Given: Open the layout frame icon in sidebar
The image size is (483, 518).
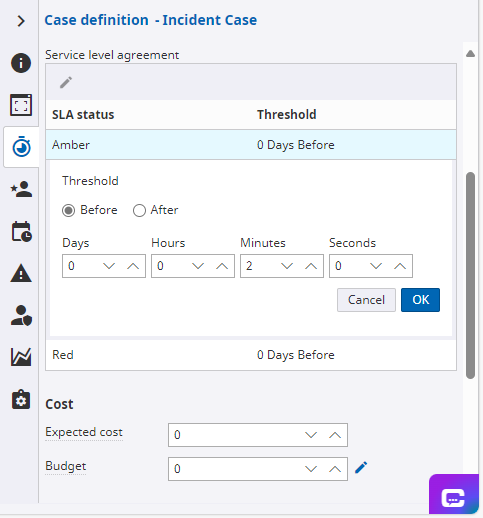Looking at the screenshot, I should 21,105.
